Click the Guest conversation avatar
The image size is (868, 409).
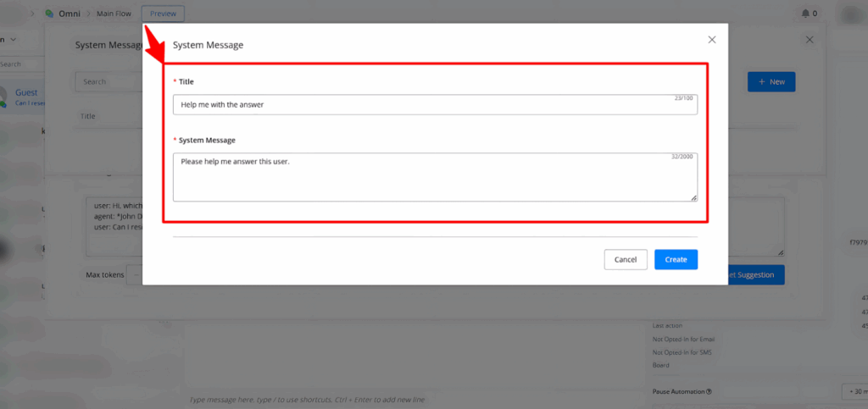(5, 96)
